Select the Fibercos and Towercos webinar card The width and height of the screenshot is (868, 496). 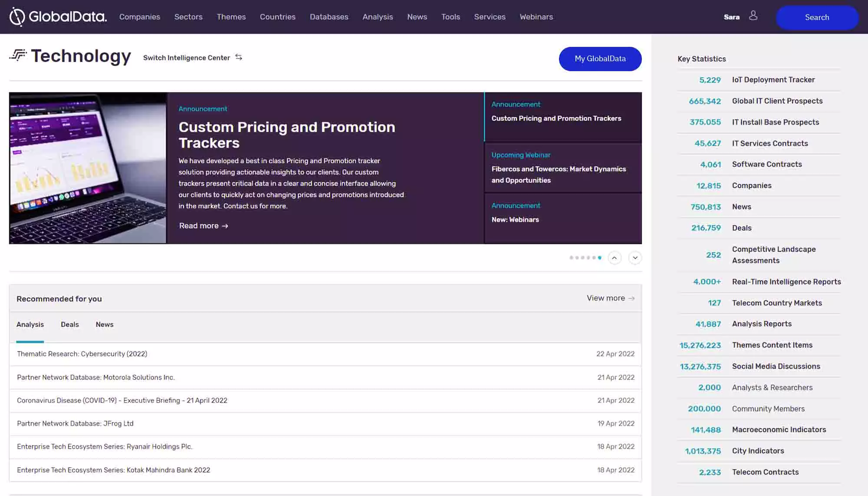click(x=563, y=168)
